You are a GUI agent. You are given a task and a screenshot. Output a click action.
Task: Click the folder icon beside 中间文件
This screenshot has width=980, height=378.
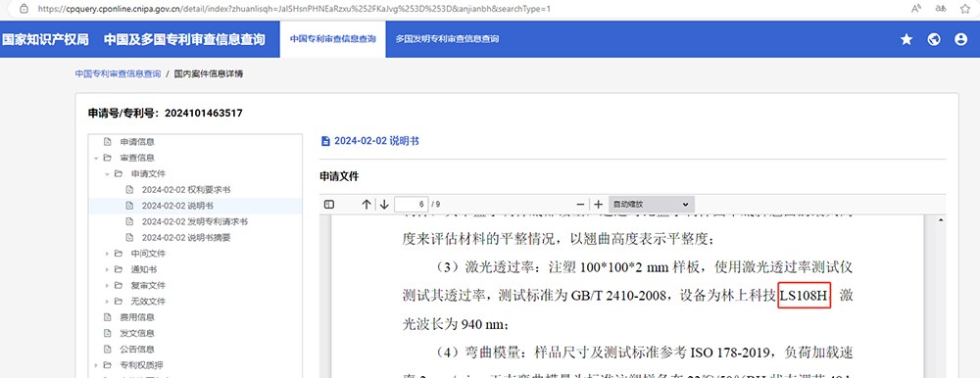119,254
